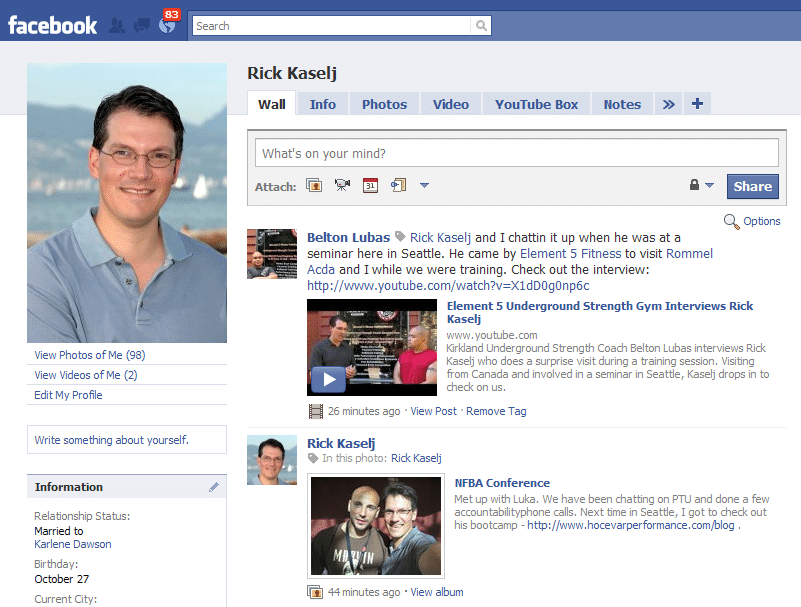
Task: Click the Information section header
Action: coord(127,486)
